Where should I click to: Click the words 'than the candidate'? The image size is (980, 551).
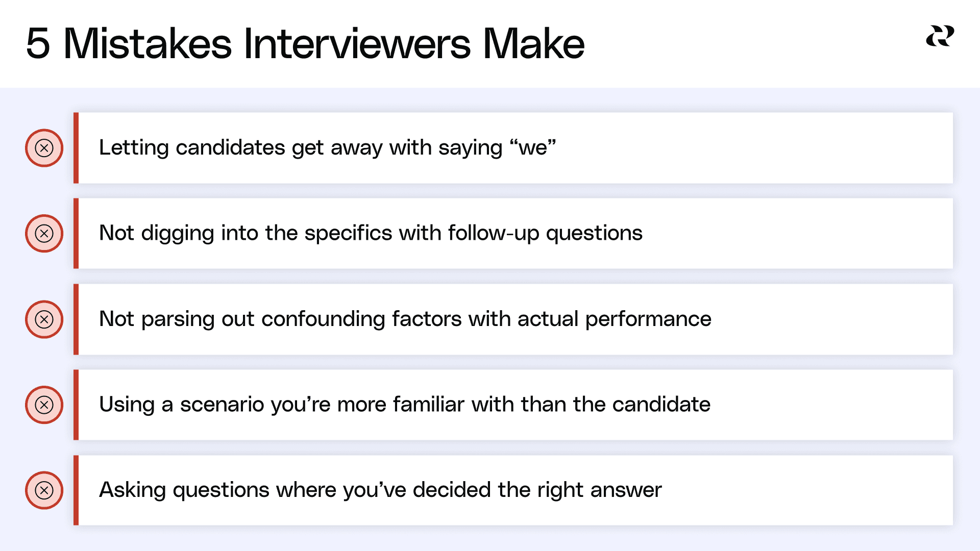click(616, 405)
